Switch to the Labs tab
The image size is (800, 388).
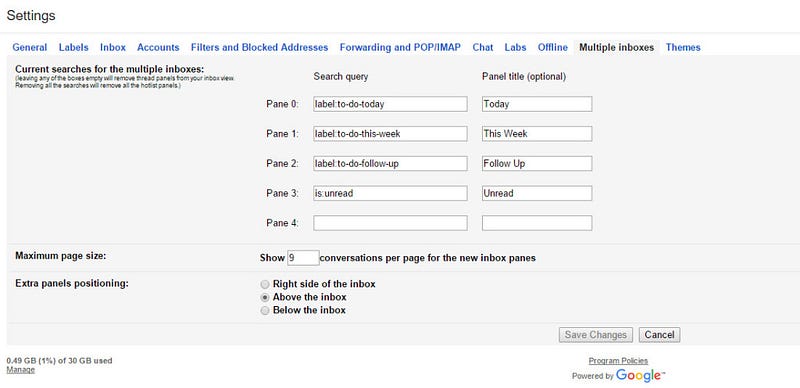(x=515, y=47)
